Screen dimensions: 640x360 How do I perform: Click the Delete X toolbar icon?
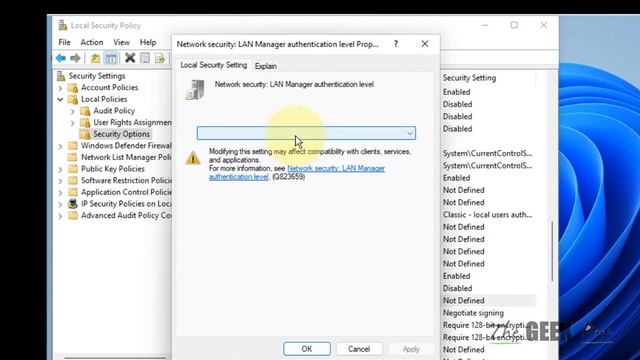point(130,58)
